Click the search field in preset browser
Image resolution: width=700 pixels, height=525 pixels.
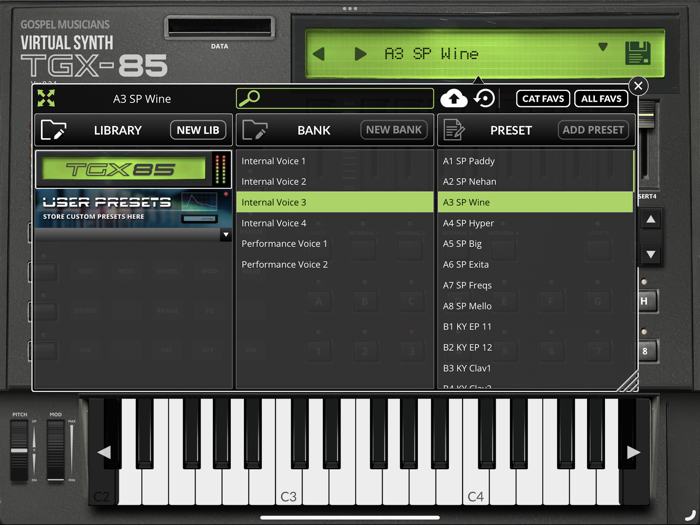[335, 98]
